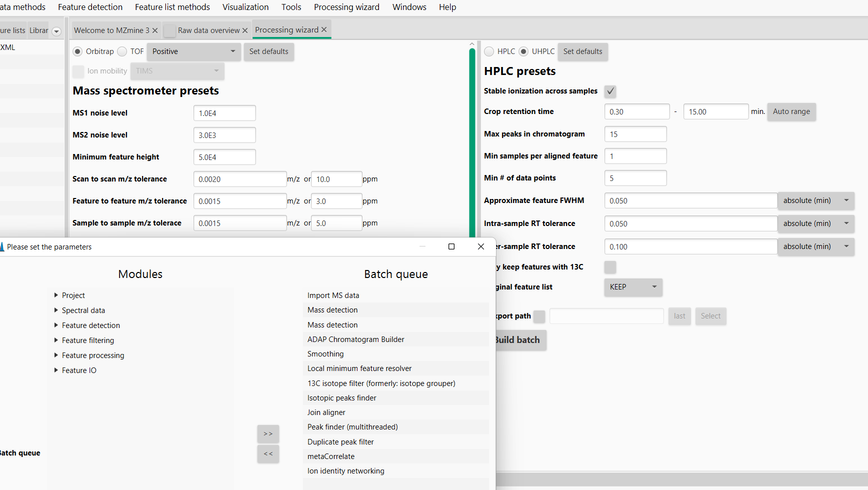Uncheck Stable ionization across samples
The image size is (868, 490).
[x=610, y=91]
